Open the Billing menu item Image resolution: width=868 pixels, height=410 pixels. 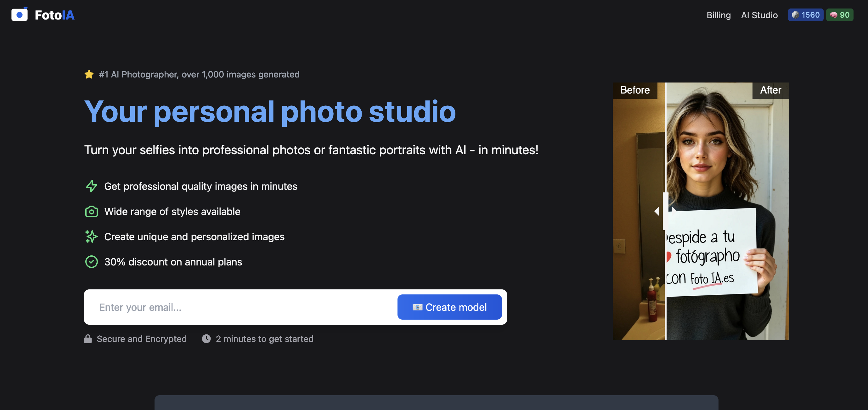719,15
